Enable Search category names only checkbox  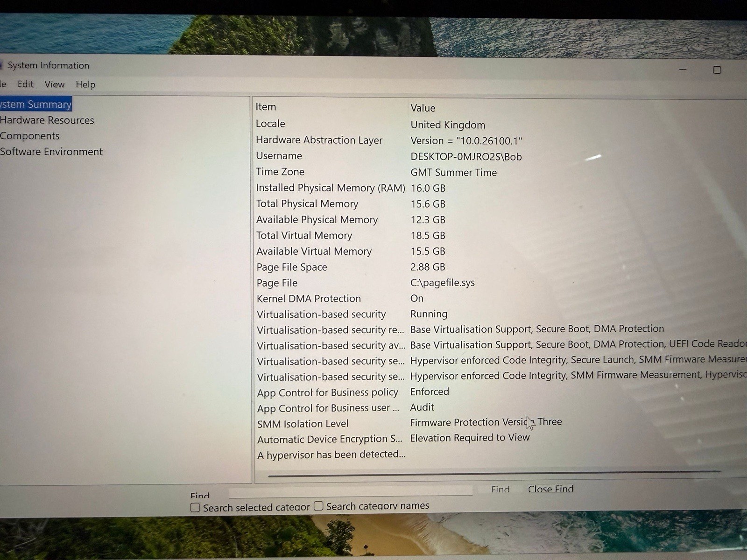[x=318, y=506]
